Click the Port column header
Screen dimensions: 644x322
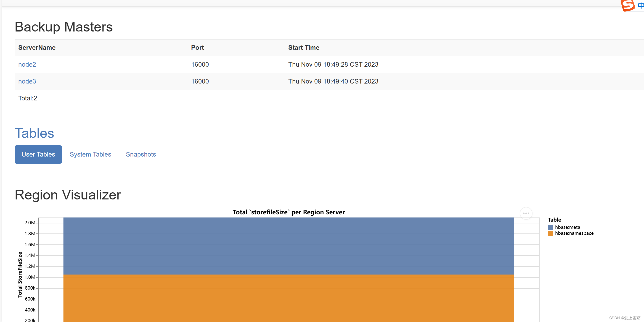pyautogui.click(x=197, y=48)
